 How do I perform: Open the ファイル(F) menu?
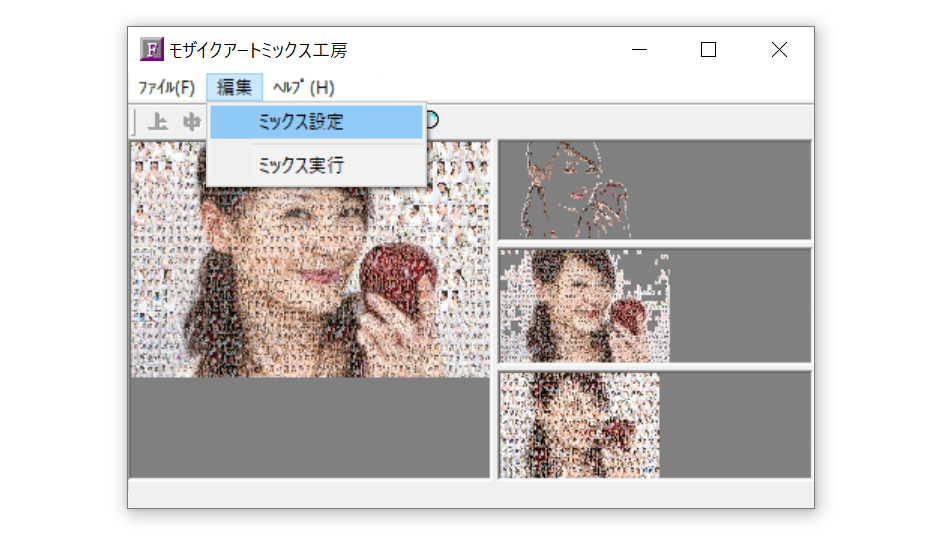[x=167, y=88]
